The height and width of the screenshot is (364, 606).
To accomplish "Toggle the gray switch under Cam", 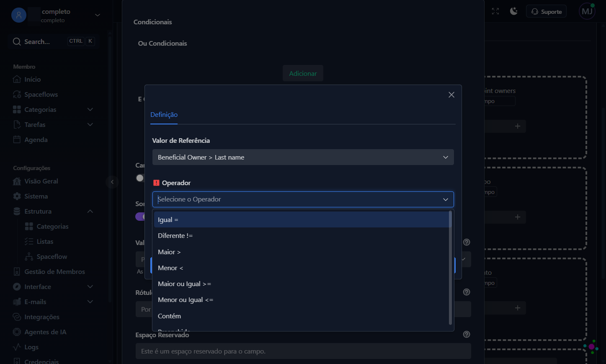I will (x=140, y=178).
